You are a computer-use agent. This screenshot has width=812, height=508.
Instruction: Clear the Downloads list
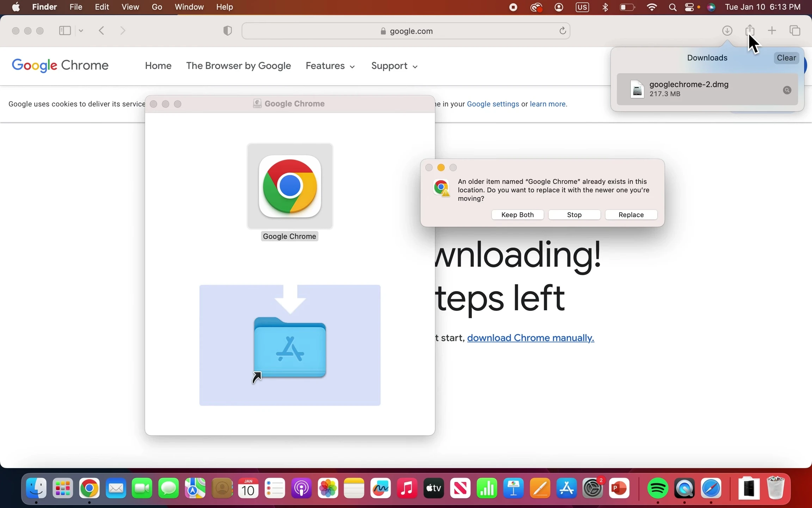tap(786, 58)
